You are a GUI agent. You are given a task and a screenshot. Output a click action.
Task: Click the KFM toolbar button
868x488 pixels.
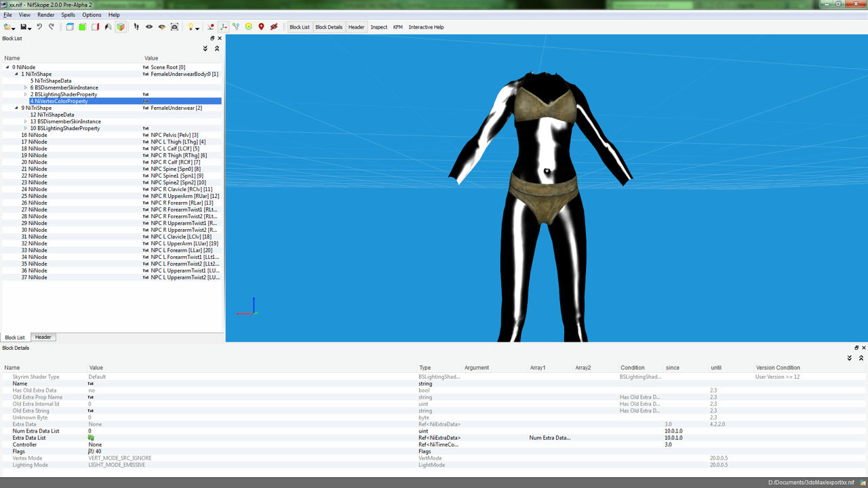[x=398, y=27]
